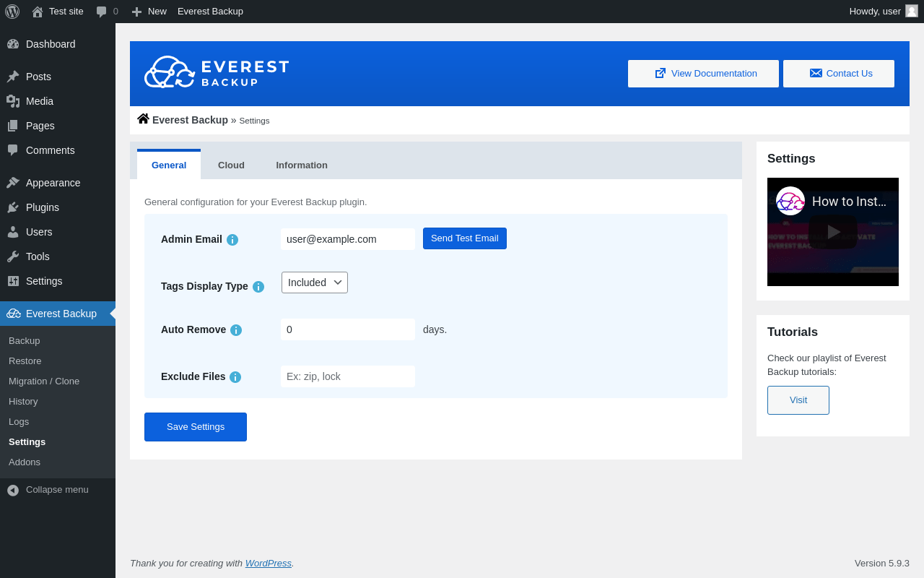Viewport: 924px width, 578px height.
Task: Click the Auto Remove days input
Action: click(348, 329)
